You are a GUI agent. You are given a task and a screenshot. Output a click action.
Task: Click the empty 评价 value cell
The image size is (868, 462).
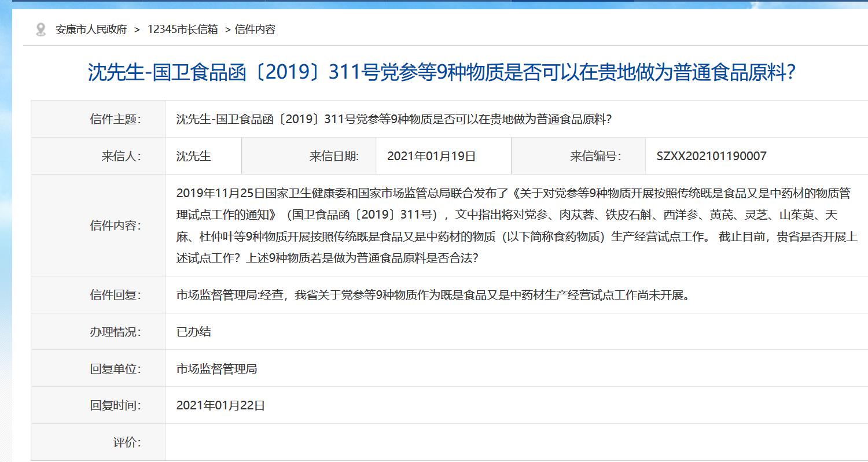pyautogui.click(x=515, y=442)
